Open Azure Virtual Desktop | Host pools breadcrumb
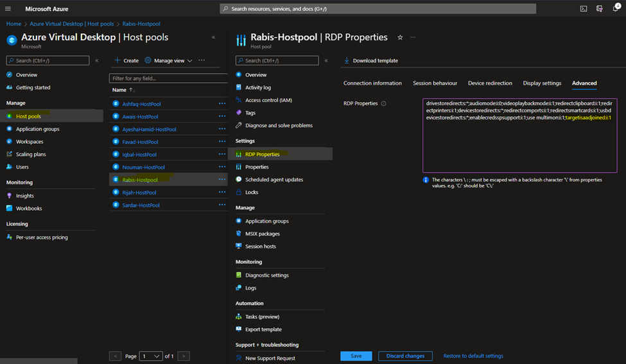Viewport: 626px width, 364px height. pos(71,24)
